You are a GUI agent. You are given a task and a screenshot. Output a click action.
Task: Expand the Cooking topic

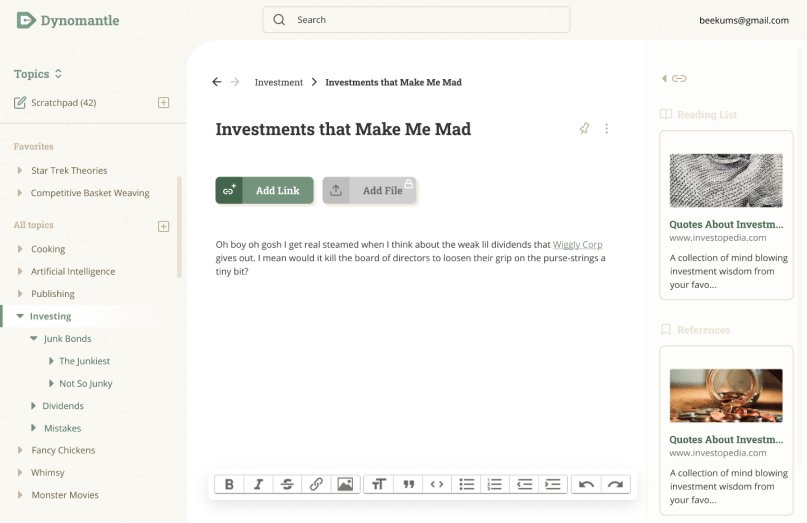20,249
